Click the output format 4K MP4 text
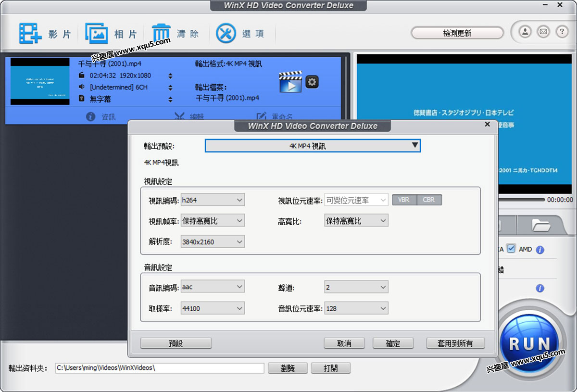 point(228,63)
